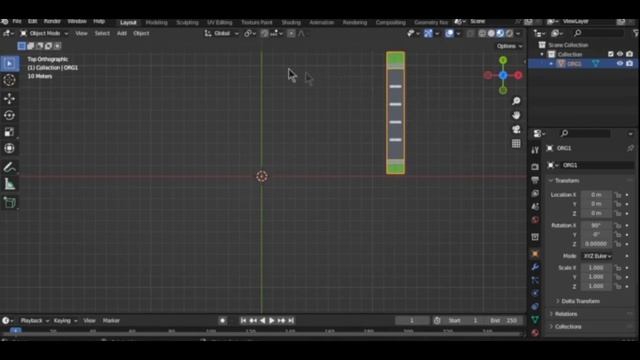Image resolution: width=640 pixels, height=360 pixels.
Task: Open the Physics properties tab
Action: click(x=535, y=293)
